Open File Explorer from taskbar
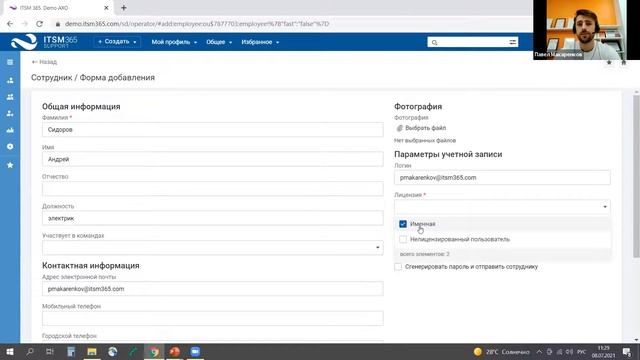 pyautogui.click(x=92, y=351)
